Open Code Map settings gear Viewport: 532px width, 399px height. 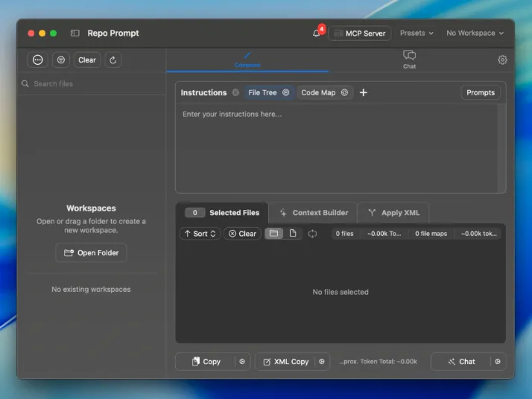click(344, 92)
